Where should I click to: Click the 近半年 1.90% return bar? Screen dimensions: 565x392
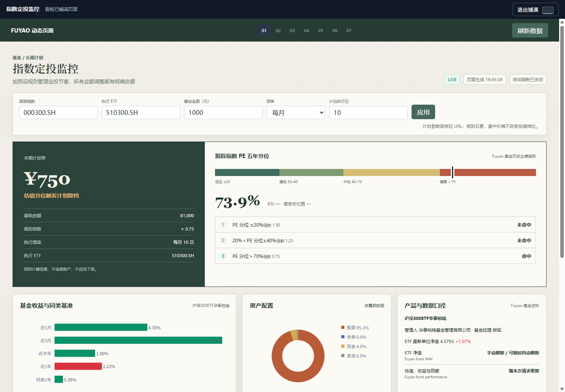[75, 353]
